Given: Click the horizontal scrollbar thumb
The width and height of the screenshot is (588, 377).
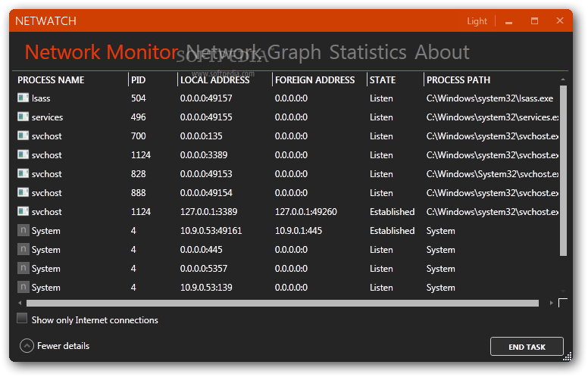Looking at the screenshot, I should 283,303.
